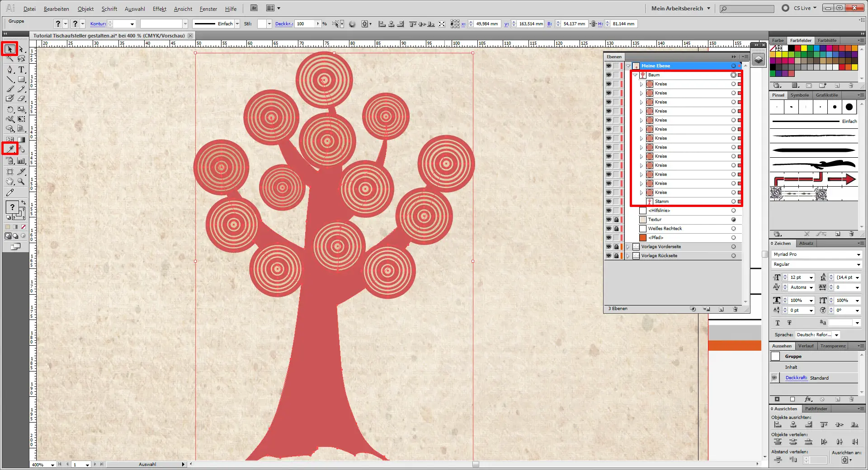Expand the Vorlage Vorderseite layer
This screenshot has height=470, width=868.
pos(628,247)
